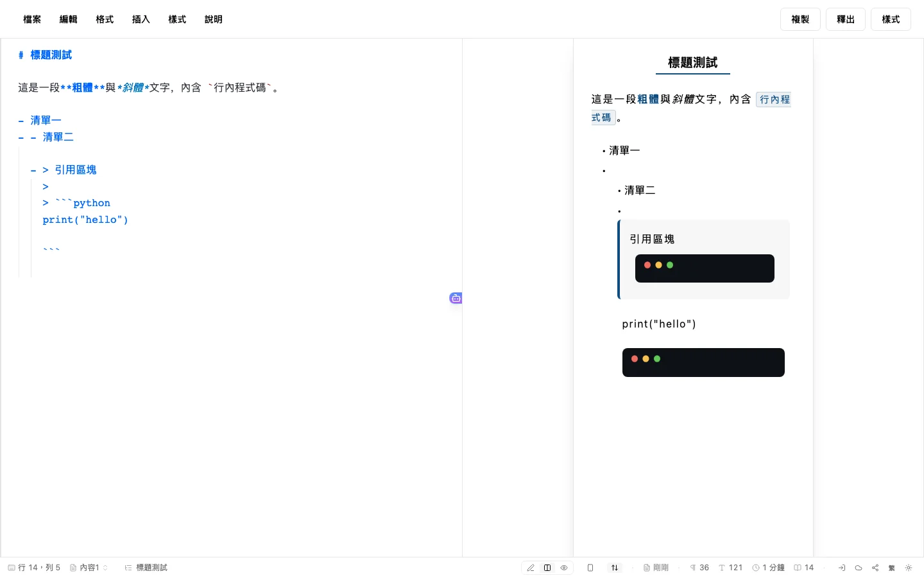Click 清單一 bullet in preview
Image resolution: width=924 pixels, height=578 pixels.
coord(624,150)
